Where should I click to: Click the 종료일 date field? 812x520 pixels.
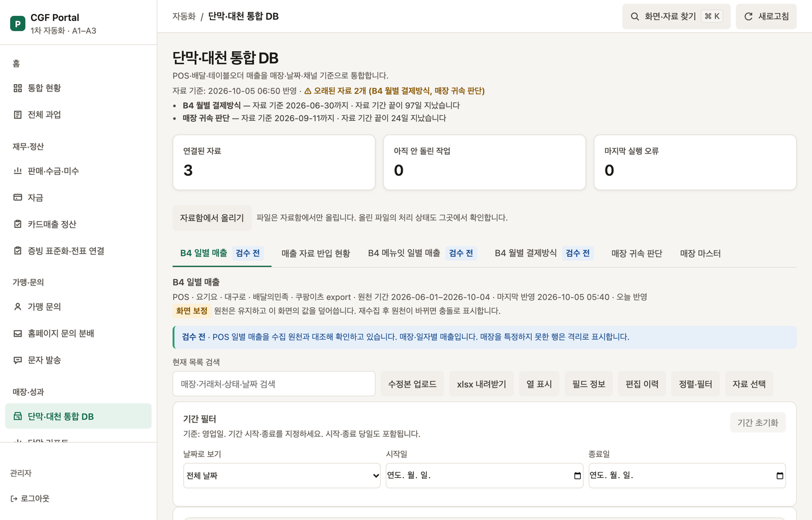pyautogui.click(x=687, y=475)
